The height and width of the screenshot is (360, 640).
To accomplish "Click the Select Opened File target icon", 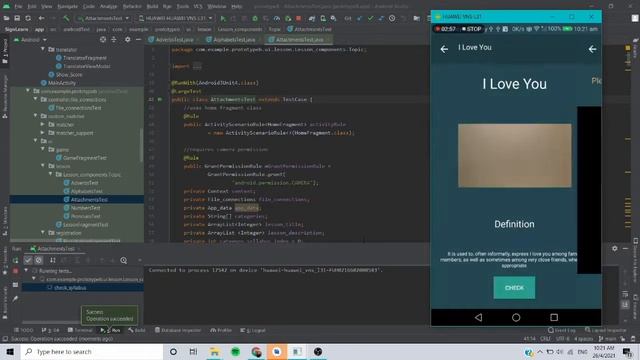I will click(103, 40).
